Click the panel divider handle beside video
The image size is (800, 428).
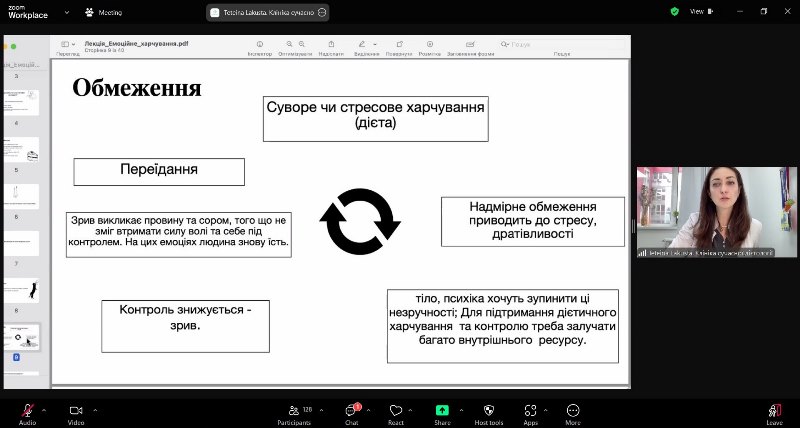click(634, 226)
